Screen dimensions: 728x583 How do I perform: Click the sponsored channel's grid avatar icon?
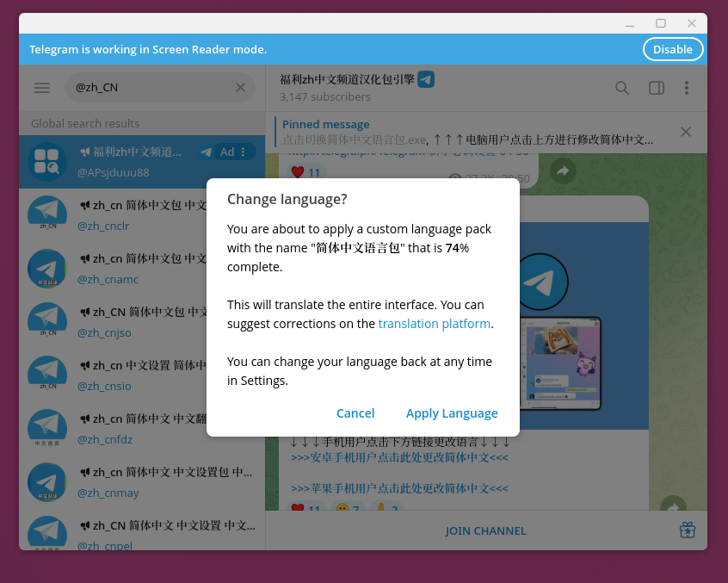point(47,162)
